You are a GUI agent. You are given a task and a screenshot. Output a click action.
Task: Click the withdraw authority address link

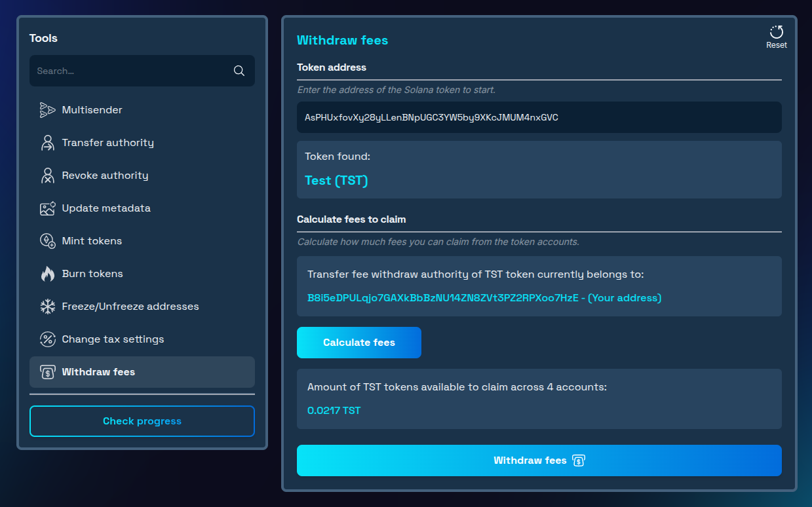click(x=484, y=298)
